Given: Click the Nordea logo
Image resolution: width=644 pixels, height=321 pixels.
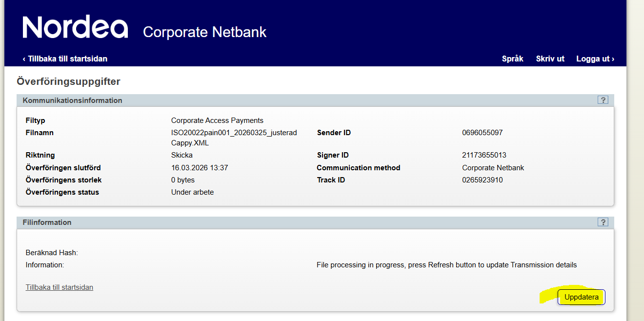Looking at the screenshot, I should coord(75,27).
